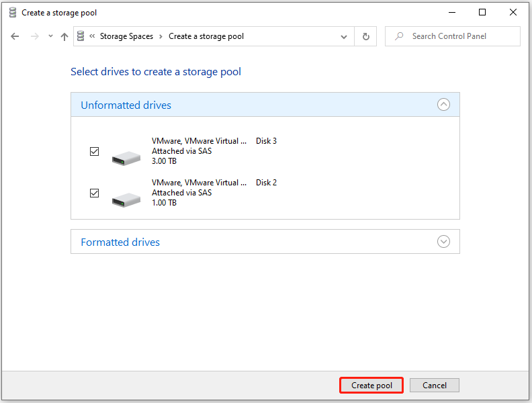Click the Create pool button
Image resolution: width=532 pixels, height=403 pixels.
pos(371,386)
